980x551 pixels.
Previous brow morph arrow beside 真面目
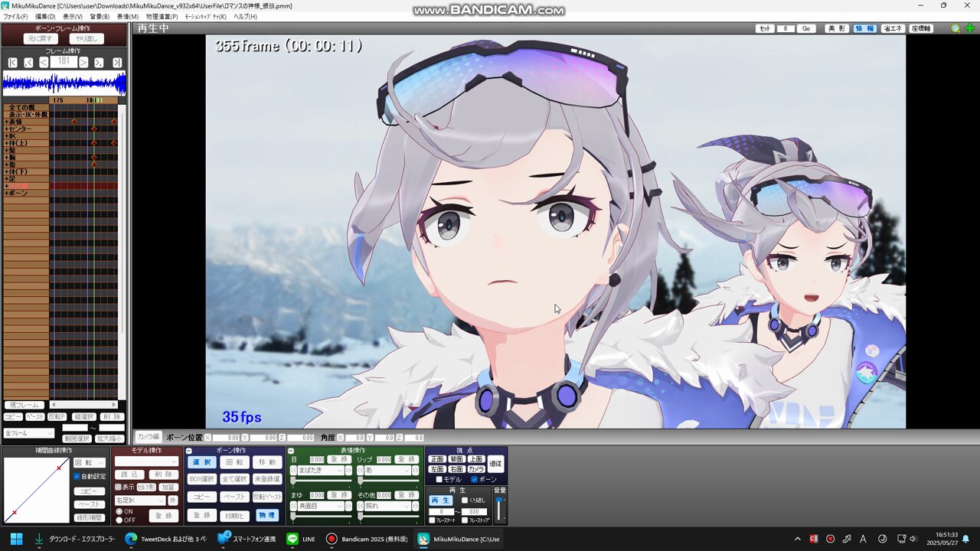coord(293,506)
